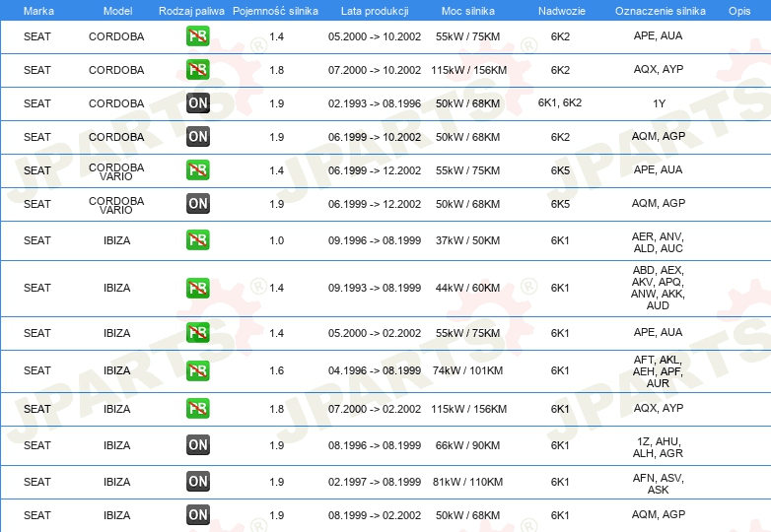This screenshot has height=532, width=771.
Task: Click the petrol icon for Cordoba 1.8 row
Action: [x=197, y=70]
